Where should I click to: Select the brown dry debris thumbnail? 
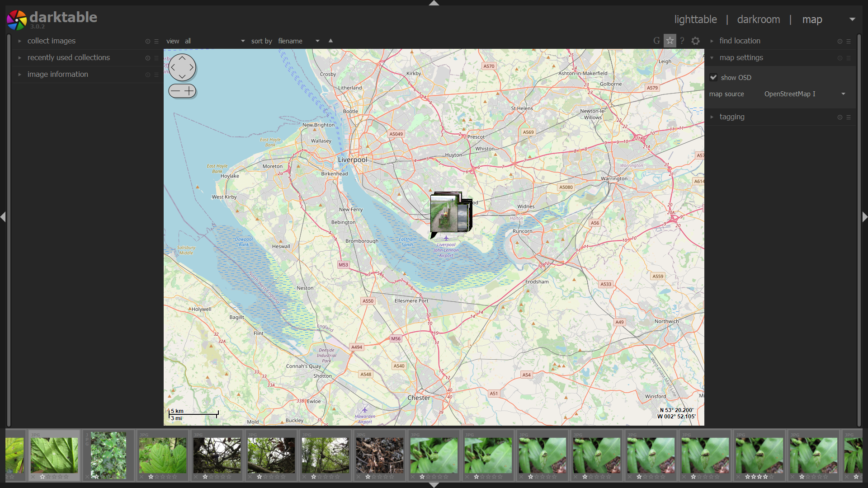380,455
